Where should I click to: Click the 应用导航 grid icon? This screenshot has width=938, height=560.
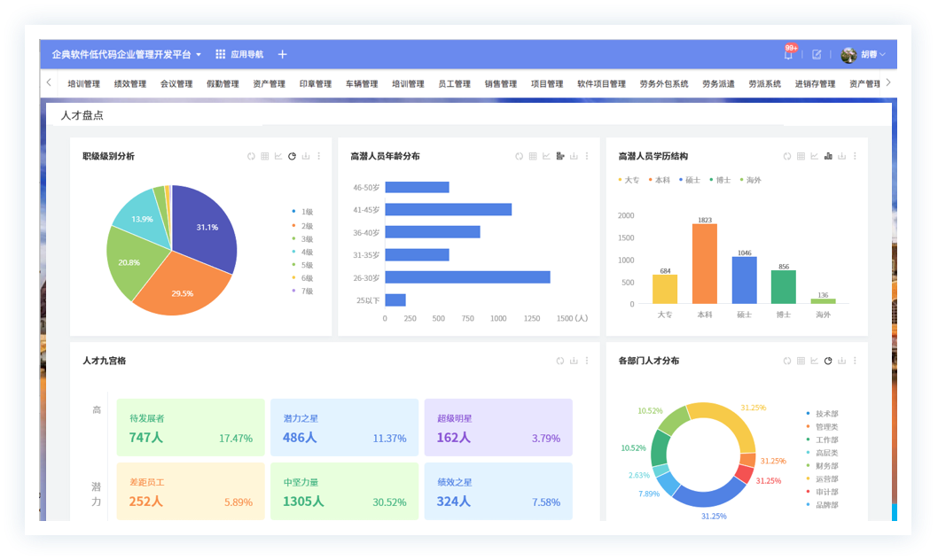[221, 54]
